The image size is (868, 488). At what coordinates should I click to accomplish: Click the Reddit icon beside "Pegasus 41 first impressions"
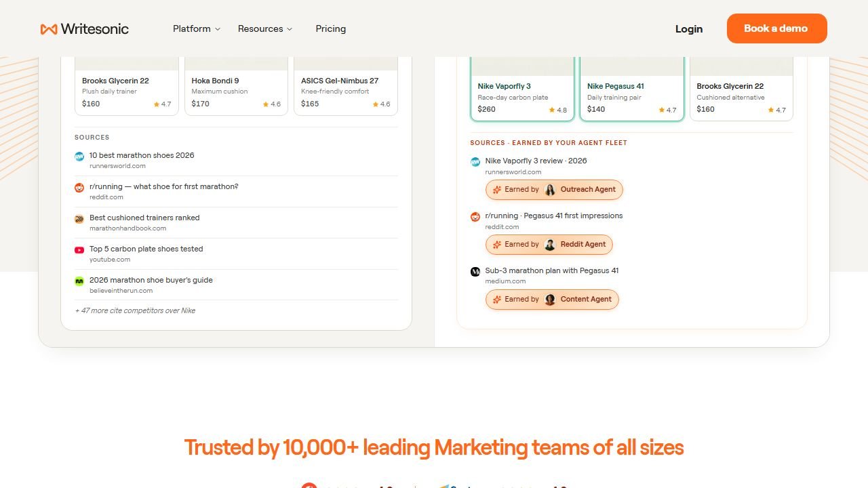[x=475, y=217]
